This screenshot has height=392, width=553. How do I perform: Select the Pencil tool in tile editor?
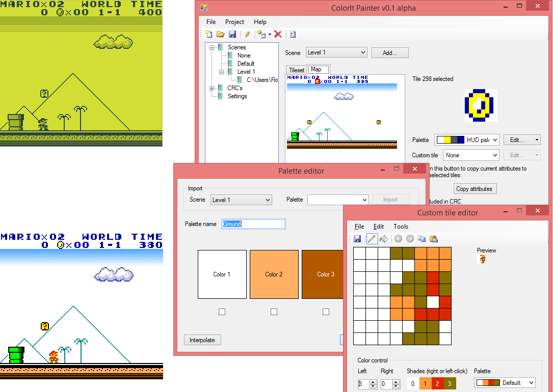(372, 239)
